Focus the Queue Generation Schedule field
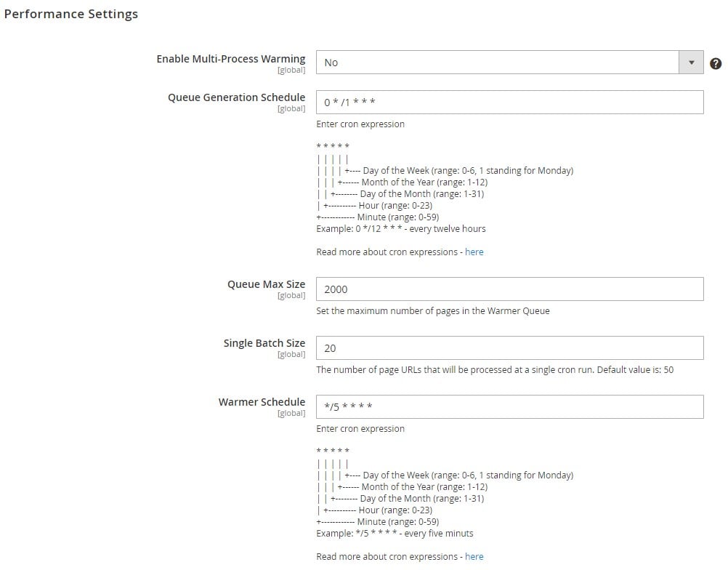This screenshot has width=728, height=570. point(509,103)
